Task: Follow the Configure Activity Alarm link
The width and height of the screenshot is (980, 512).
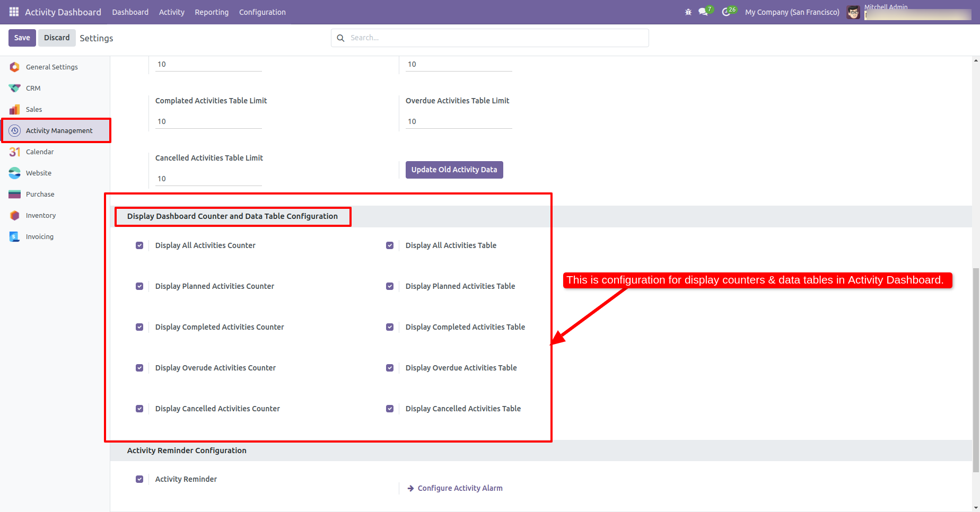Action: click(x=455, y=488)
